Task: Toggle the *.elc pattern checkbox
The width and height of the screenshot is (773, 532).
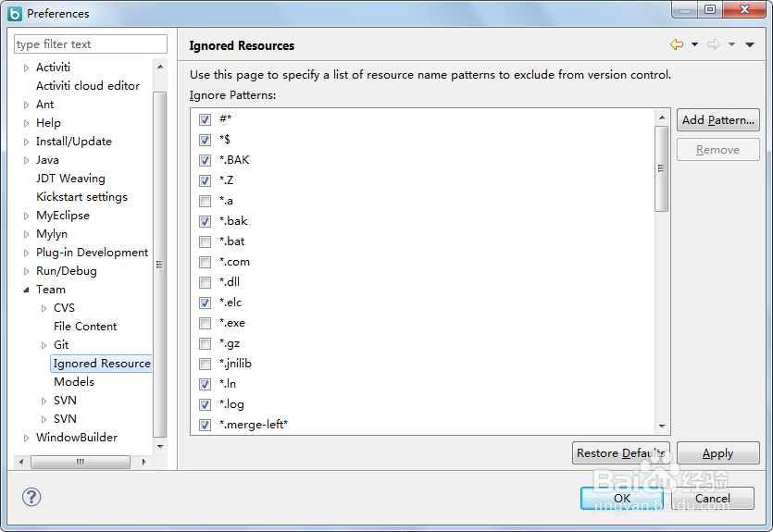Action: [206, 303]
